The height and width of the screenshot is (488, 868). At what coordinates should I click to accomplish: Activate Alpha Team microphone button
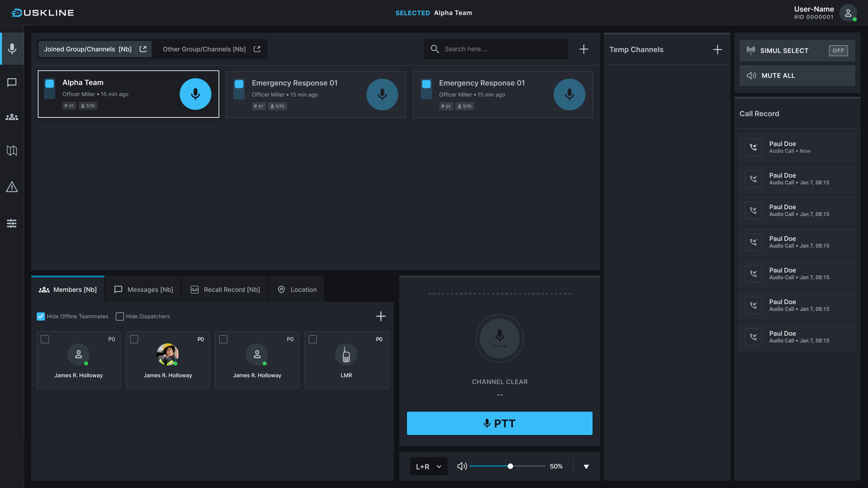tap(195, 94)
